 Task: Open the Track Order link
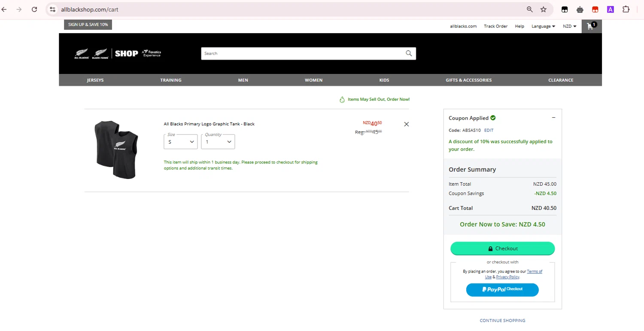(496, 26)
